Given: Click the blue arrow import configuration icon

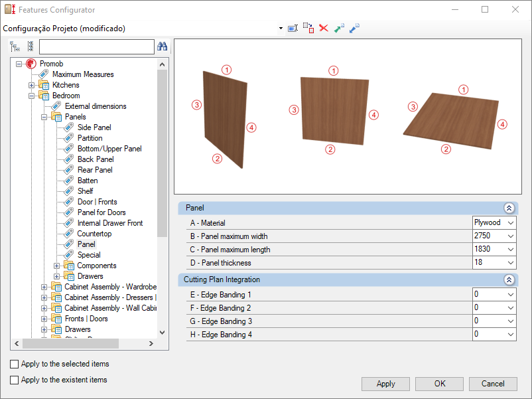Looking at the screenshot, I should 354,28.
